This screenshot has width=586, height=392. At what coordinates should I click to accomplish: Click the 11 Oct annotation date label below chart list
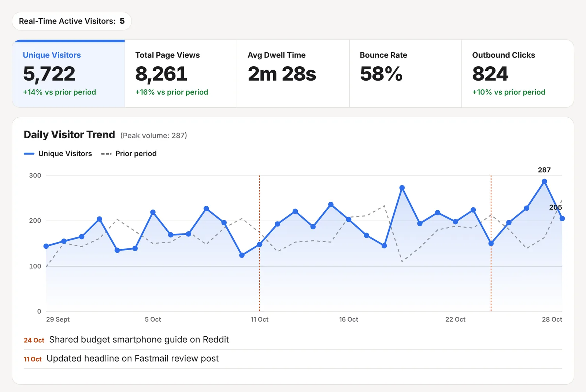pyautogui.click(x=33, y=359)
